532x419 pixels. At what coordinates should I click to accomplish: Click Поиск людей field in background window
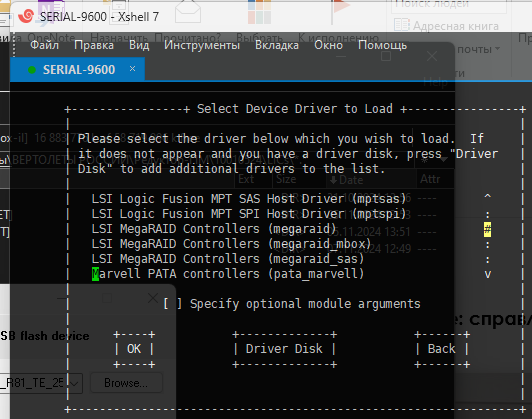point(449,5)
